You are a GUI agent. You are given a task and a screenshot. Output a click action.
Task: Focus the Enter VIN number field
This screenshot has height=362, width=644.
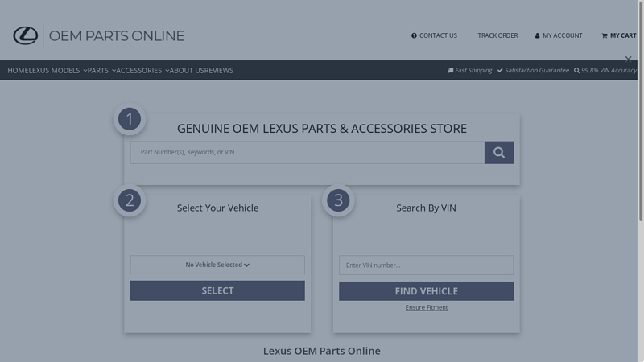pos(426,265)
